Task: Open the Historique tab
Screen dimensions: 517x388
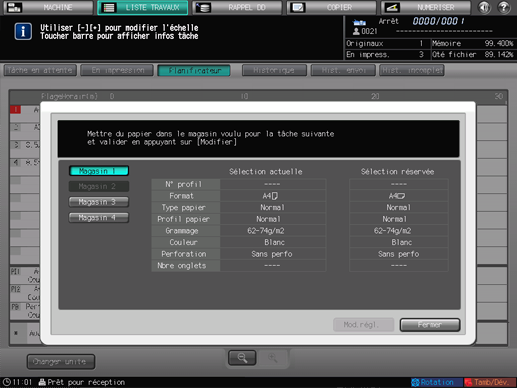Action: pyautogui.click(x=274, y=70)
